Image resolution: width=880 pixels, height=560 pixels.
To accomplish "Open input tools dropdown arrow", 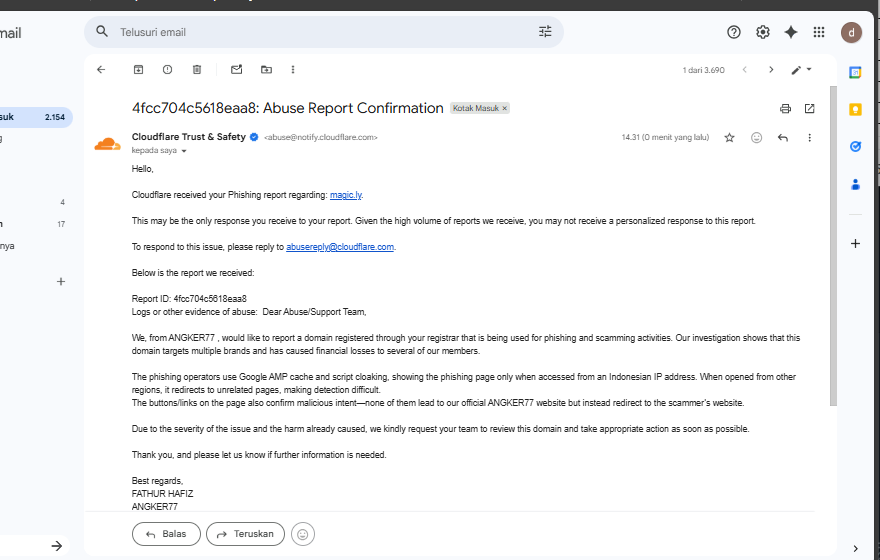I will [x=809, y=70].
